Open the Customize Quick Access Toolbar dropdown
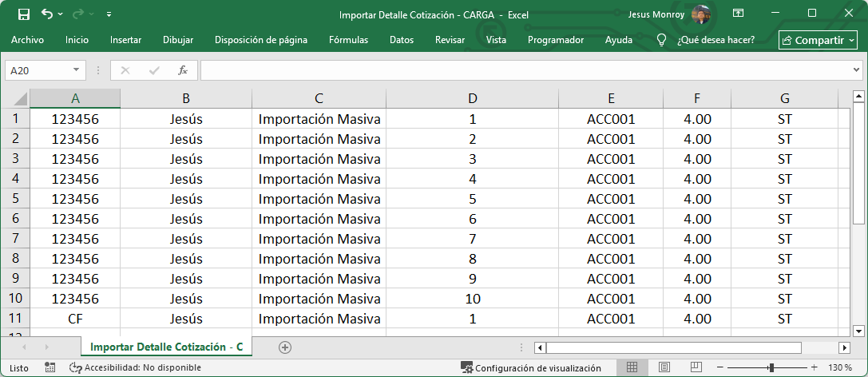Image resolution: width=868 pixels, height=377 pixels. [x=109, y=14]
